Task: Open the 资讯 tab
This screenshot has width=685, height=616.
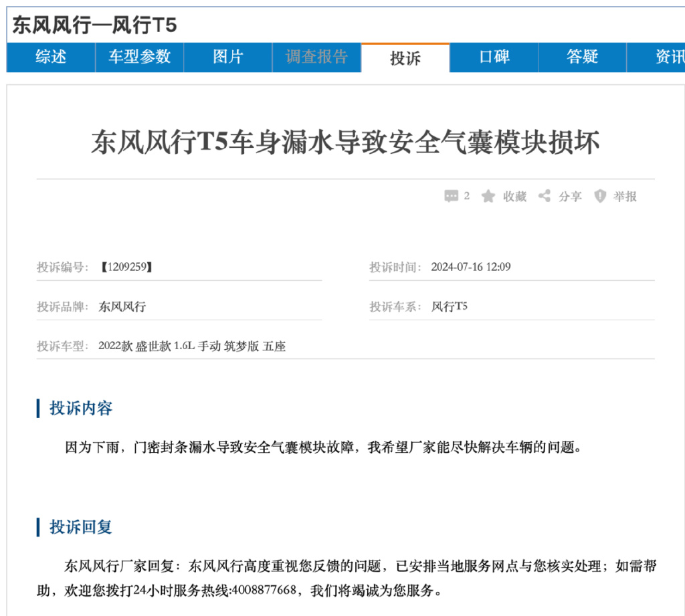Action: click(x=656, y=58)
